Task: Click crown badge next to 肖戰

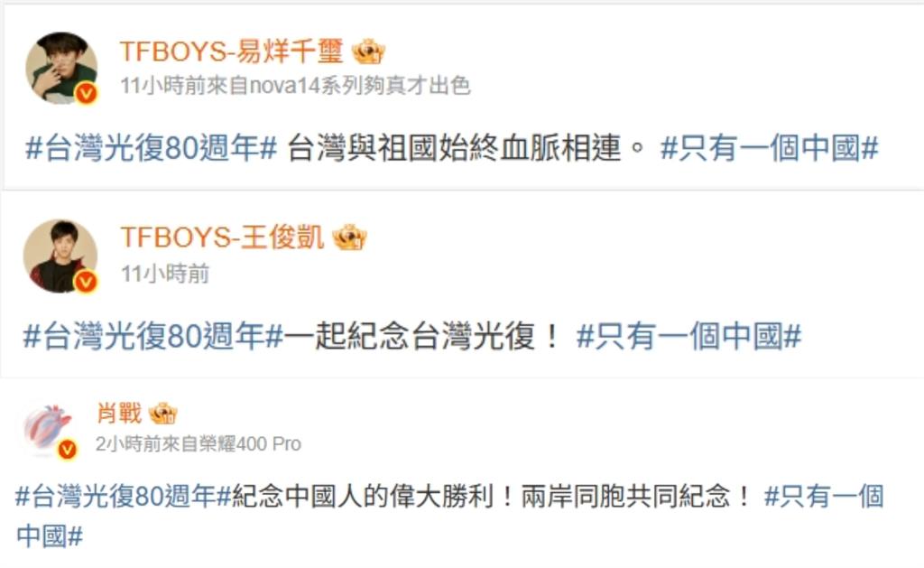Action: 162,414
